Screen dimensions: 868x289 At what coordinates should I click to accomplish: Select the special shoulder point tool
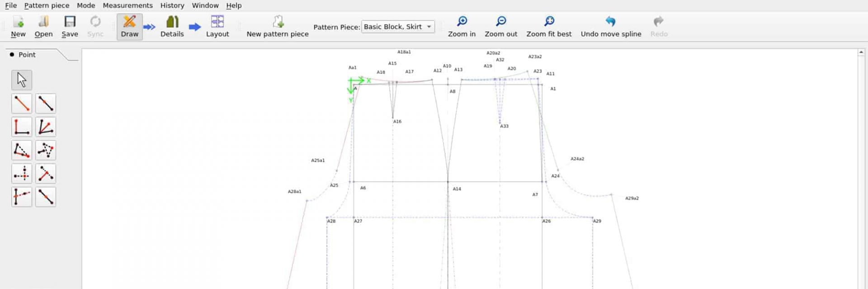(x=22, y=150)
